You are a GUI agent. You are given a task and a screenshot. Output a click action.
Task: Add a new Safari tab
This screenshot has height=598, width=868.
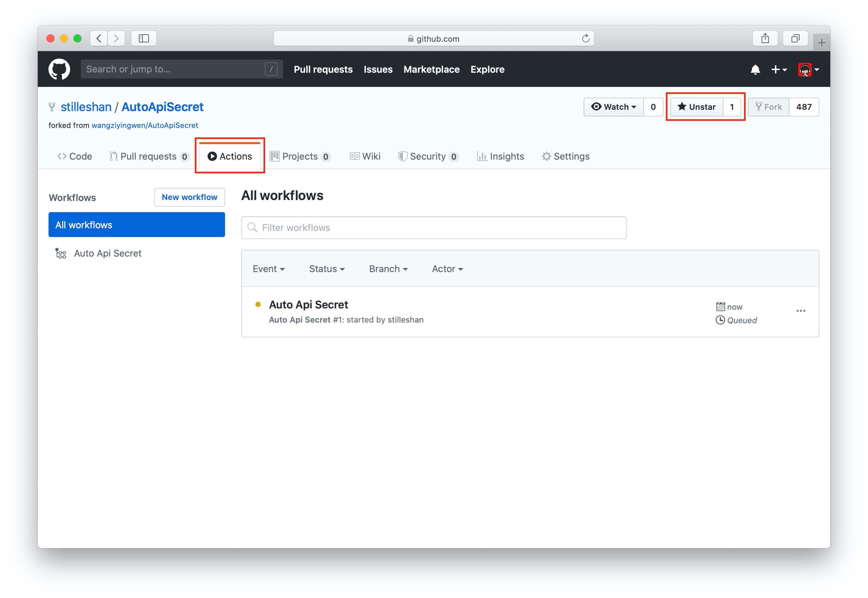tap(821, 43)
